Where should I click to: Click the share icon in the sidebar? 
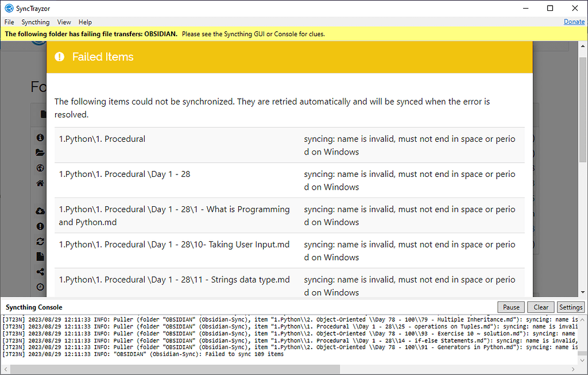click(40, 271)
